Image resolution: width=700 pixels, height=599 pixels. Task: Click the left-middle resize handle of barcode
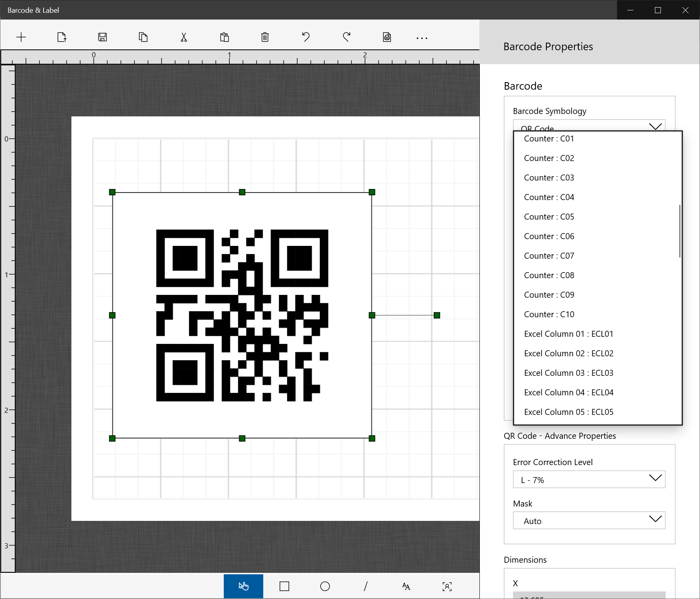(112, 315)
